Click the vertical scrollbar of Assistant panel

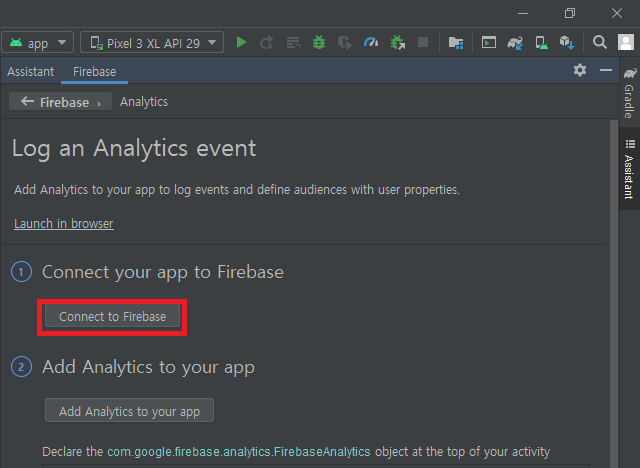tap(614, 294)
